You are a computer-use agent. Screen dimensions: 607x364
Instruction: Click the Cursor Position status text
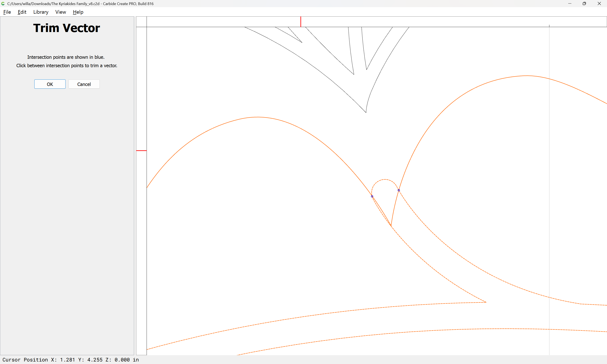point(71,360)
